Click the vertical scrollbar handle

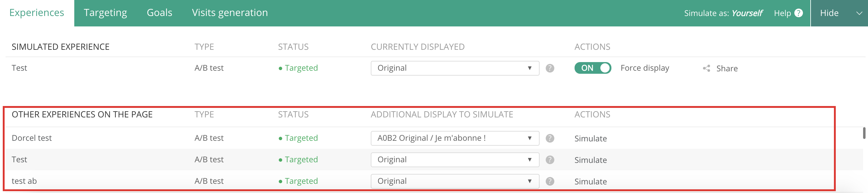[864, 133]
